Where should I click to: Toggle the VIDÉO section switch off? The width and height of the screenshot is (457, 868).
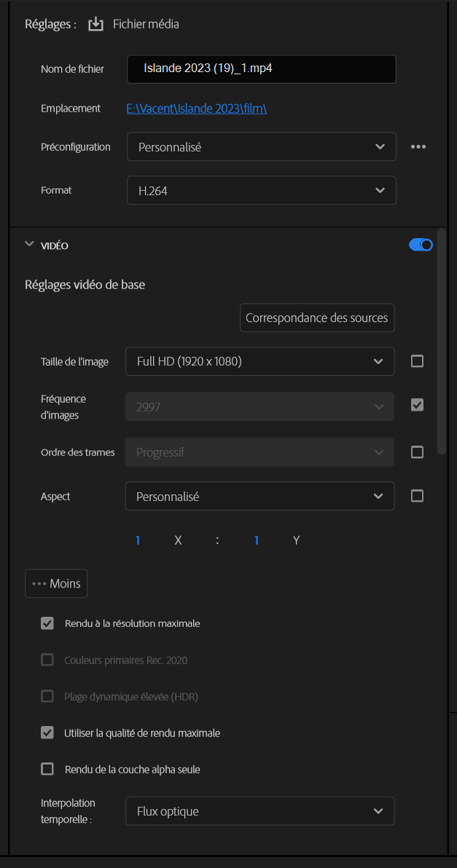tap(421, 245)
